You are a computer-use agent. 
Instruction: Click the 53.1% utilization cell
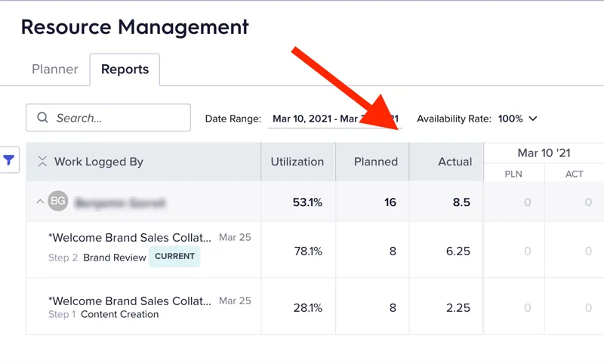pyautogui.click(x=307, y=202)
